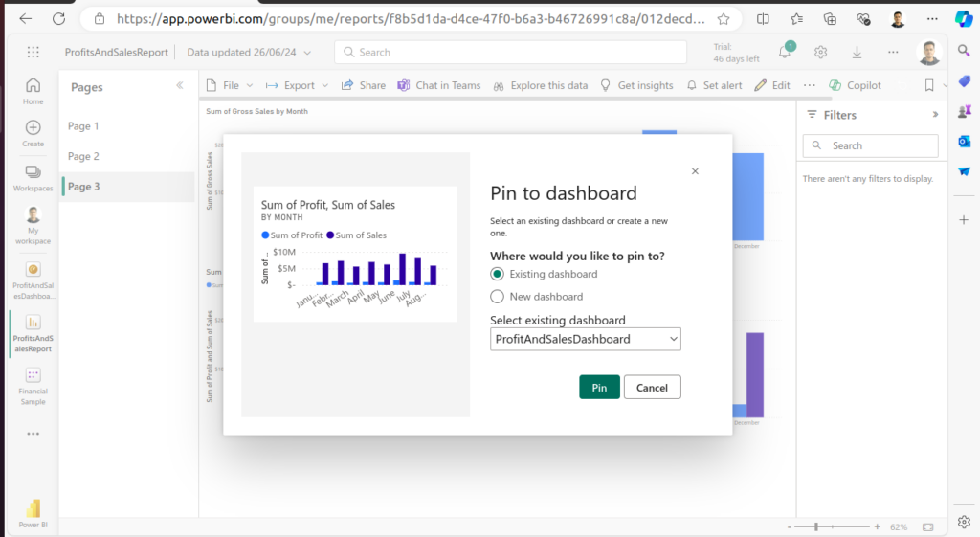The height and width of the screenshot is (537, 980).
Task: Click the green Pin button
Action: [x=599, y=388]
